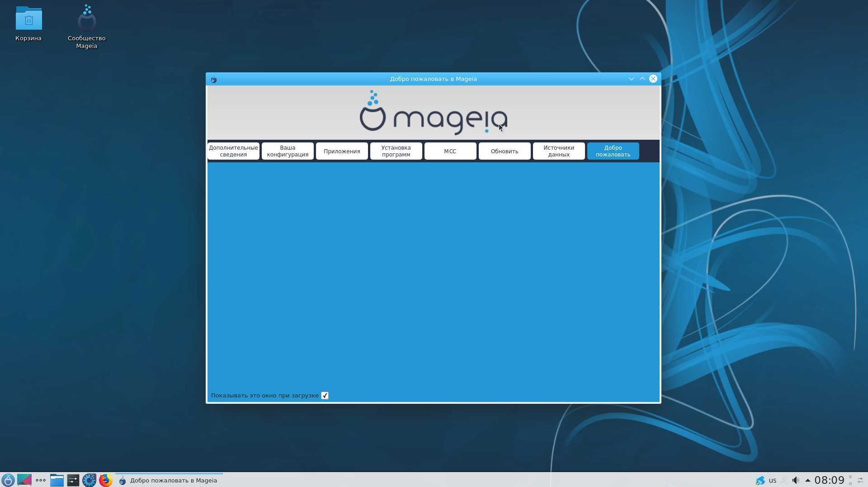The width and height of the screenshot is (868, 487).
Task: Select the Источники данных tab
Action: 559,151
